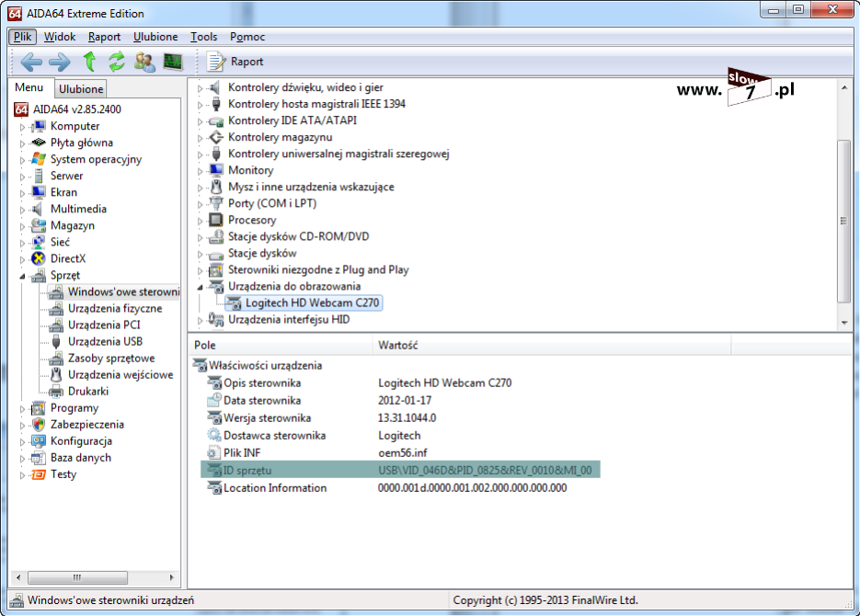Collapse the Sprzęt tree node
The height and width of the screenshot is (616, 860).
[x=22, y=276]
